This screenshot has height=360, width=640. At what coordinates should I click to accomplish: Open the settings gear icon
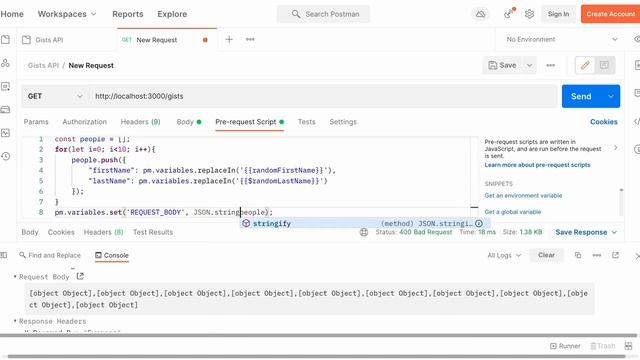pos(529,14)
